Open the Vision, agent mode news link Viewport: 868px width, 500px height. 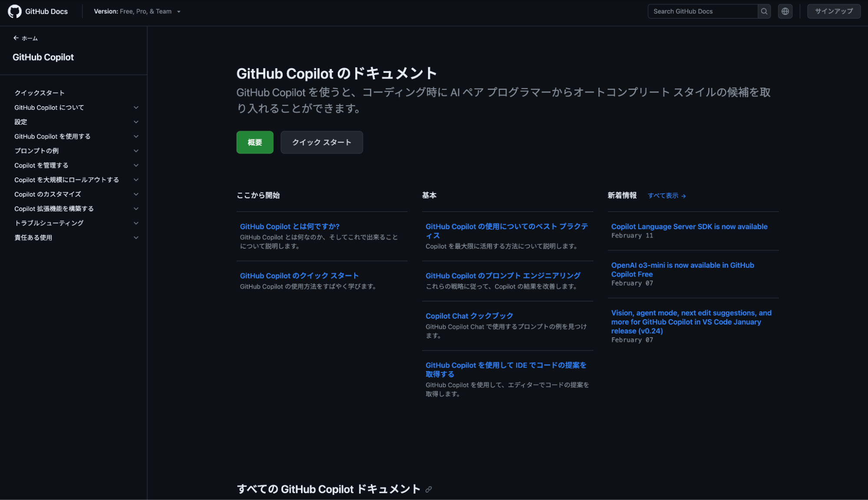coord(691,322)
